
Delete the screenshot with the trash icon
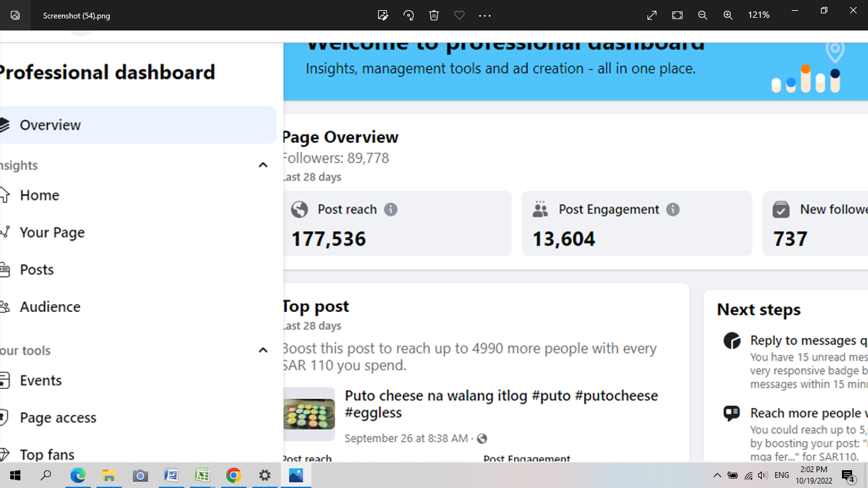[434, 15]
